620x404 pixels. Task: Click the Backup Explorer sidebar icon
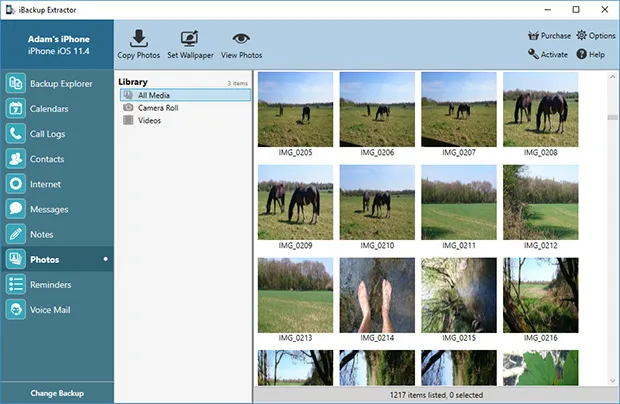(16, 83)
